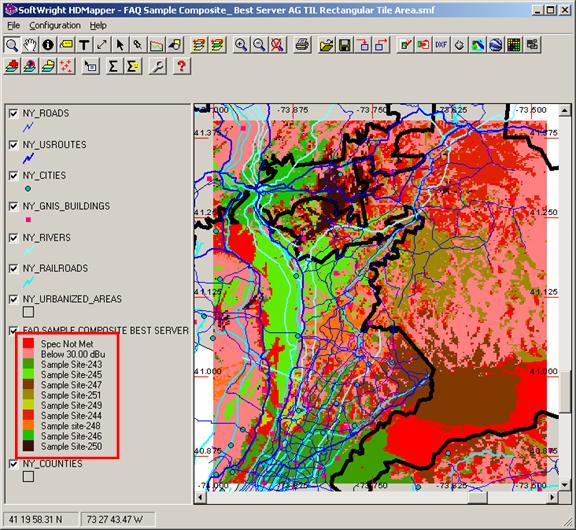576x530 pixels.
Task: Toggle FAQ SAMPLE COMPOSITE BEST SERVER checkbox
Action: [13, 330]
